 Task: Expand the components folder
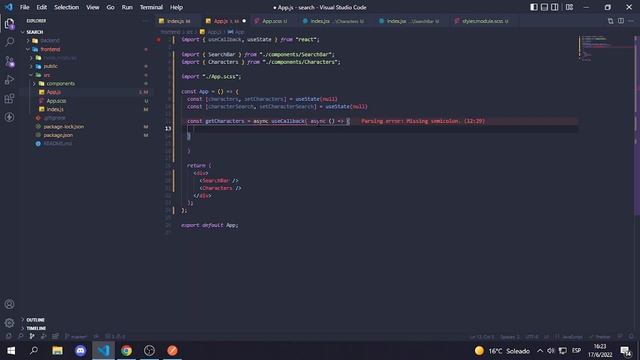[x=60, y=83]
